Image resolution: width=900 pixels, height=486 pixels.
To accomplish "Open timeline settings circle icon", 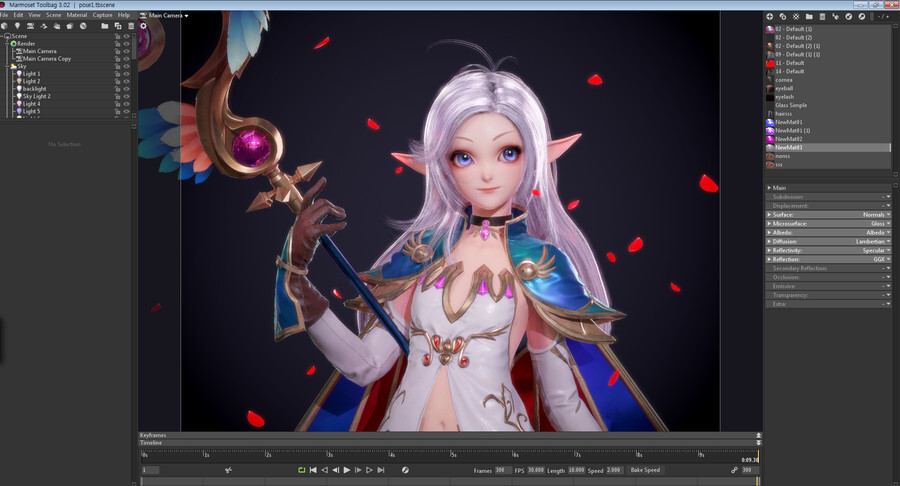I will coord(405,470).
